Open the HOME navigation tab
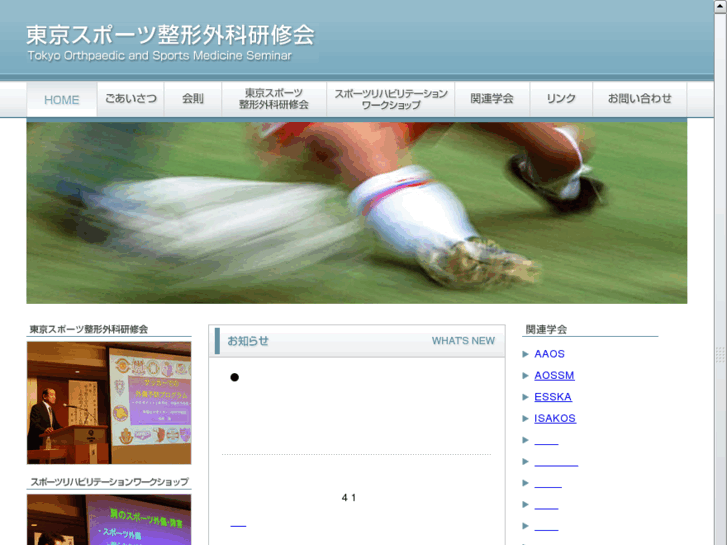The image size is (727, 545). pyautogui.click(x=62, y=99)
